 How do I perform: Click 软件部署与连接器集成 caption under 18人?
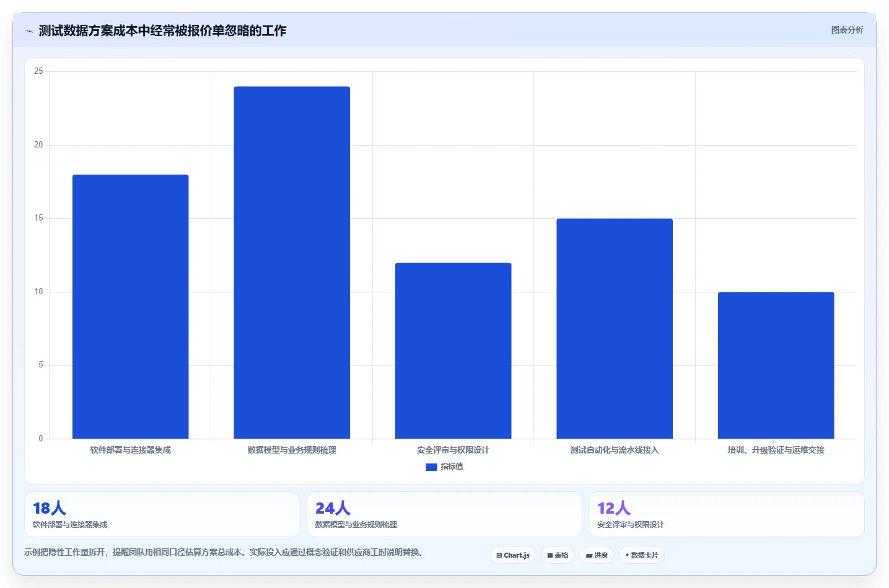click(x=70, y=525)
